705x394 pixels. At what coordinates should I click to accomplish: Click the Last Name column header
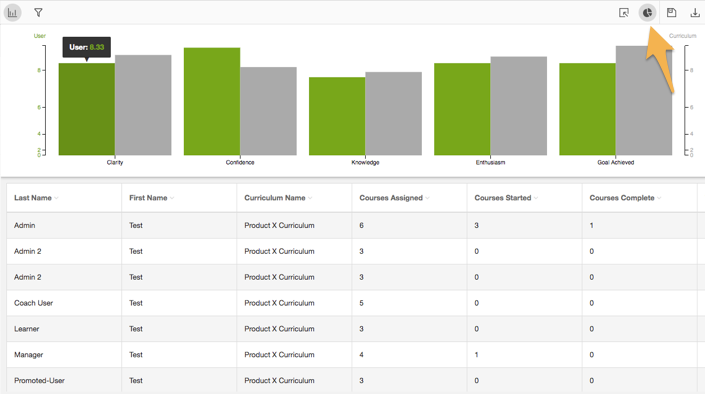tap(33, 198)
